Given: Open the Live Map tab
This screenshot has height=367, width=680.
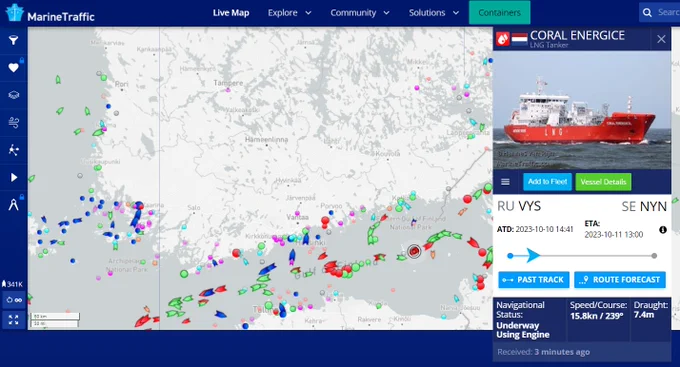Looking at the screenshot, I should tap(231, 13).
